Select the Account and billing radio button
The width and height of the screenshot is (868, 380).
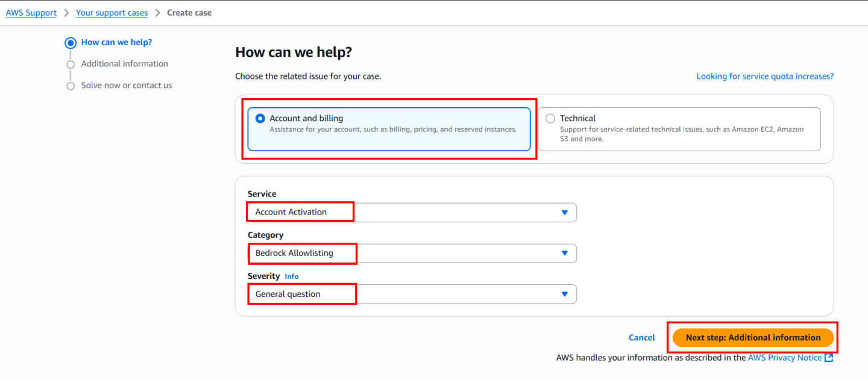click(x=260, y=119)
